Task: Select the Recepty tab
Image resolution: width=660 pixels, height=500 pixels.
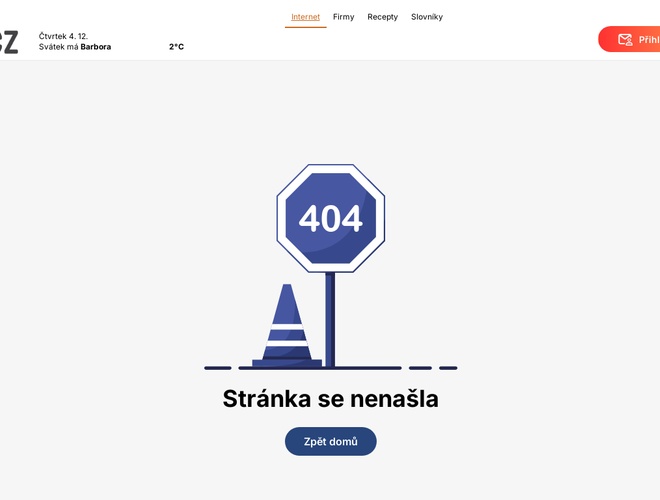Action: coord(382,17)
